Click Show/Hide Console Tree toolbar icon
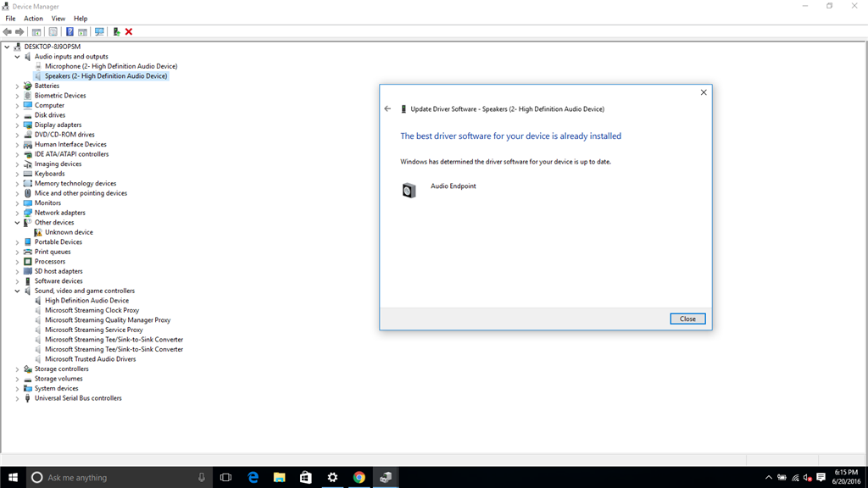This screenshot has width=868, height=488. click(36, 32)
